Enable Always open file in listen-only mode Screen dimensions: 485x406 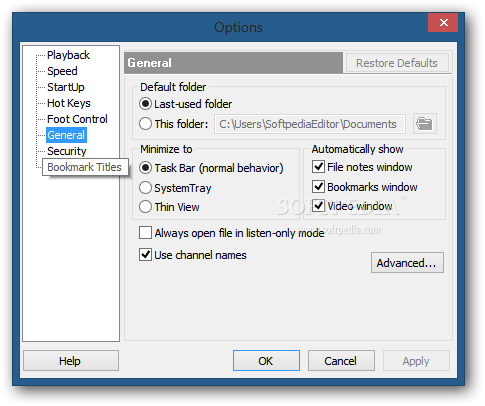point(145,233)
